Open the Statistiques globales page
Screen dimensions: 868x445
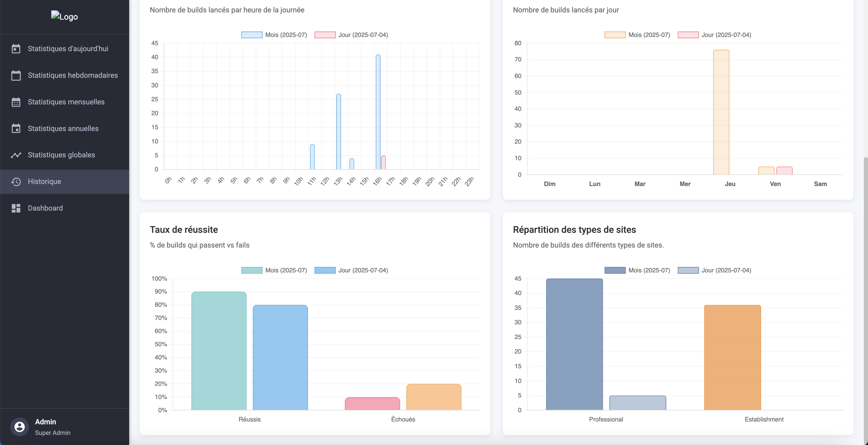[x=61, y=155]
